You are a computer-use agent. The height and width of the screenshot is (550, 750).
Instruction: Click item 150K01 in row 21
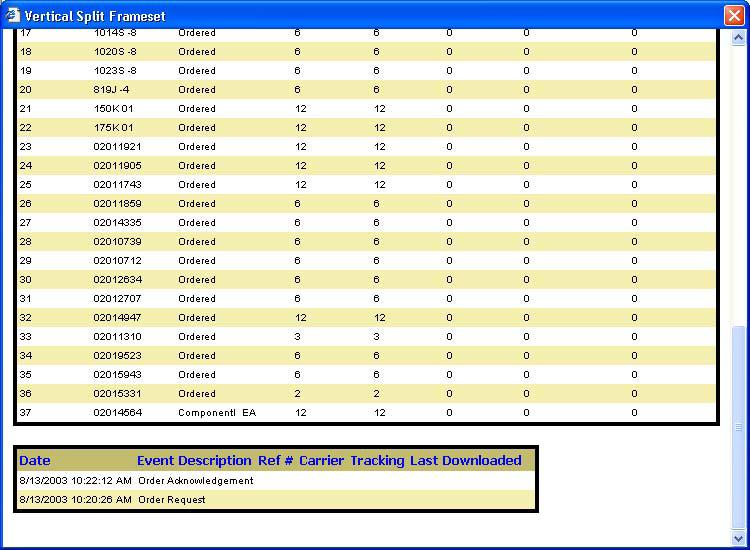click(114, 109)
